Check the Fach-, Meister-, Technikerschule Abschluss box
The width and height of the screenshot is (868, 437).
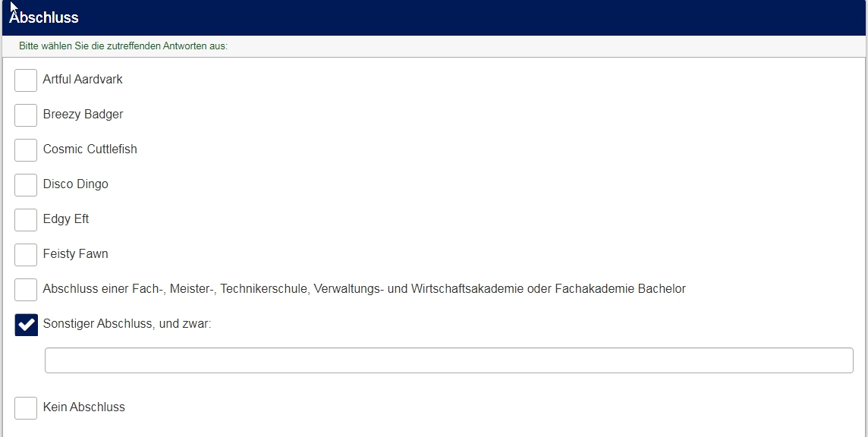26,289
